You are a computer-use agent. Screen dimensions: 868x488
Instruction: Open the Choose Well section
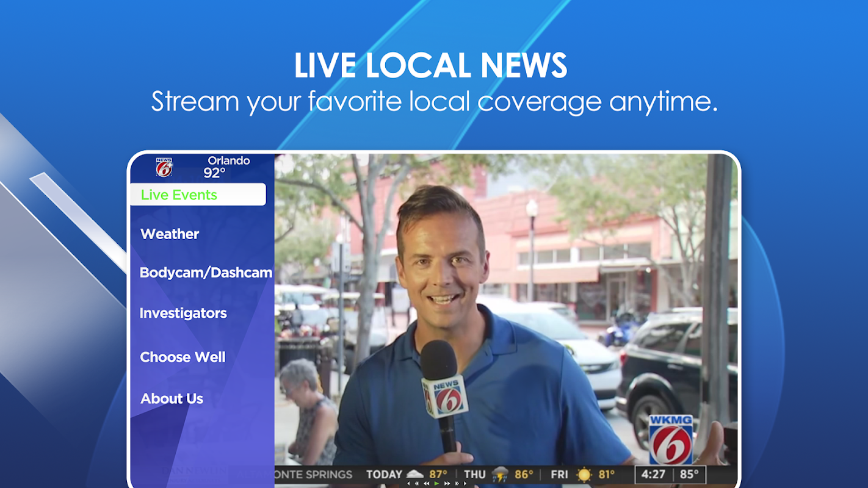pos(183,357)
